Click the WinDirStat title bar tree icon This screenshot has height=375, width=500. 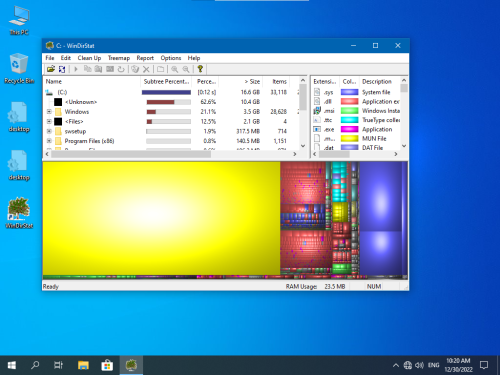point(50,45)
